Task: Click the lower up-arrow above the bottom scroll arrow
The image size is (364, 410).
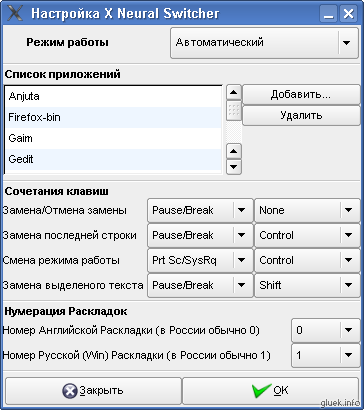Action: coord(234,152)
